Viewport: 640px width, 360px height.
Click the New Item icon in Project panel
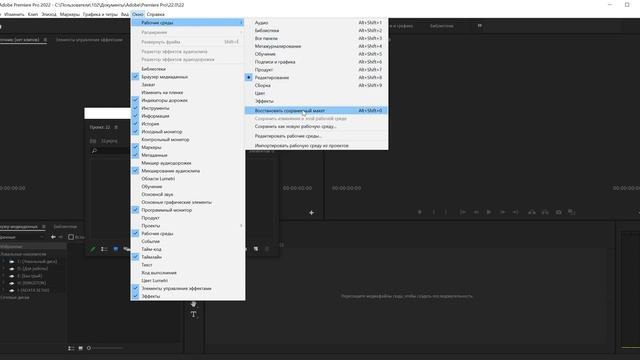(256, 249)
